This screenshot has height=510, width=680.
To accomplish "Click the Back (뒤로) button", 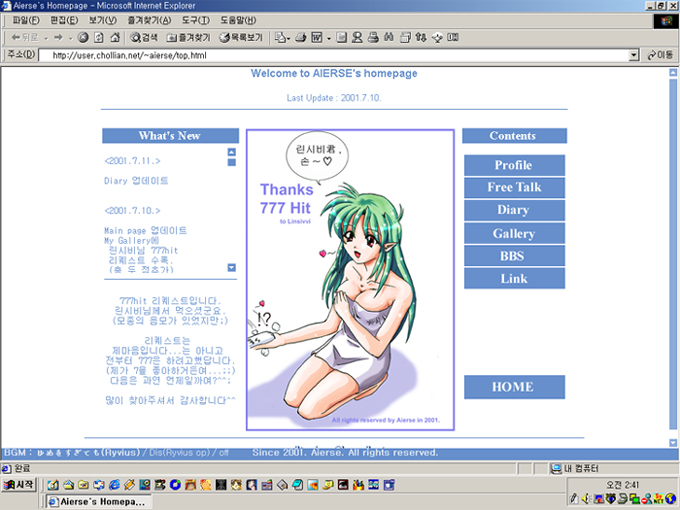I will point(25,38).
